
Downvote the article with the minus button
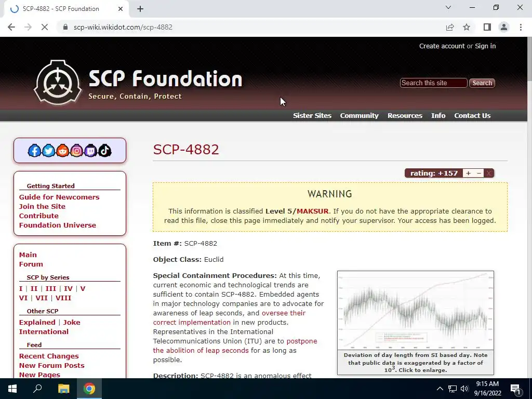point(478,174)
